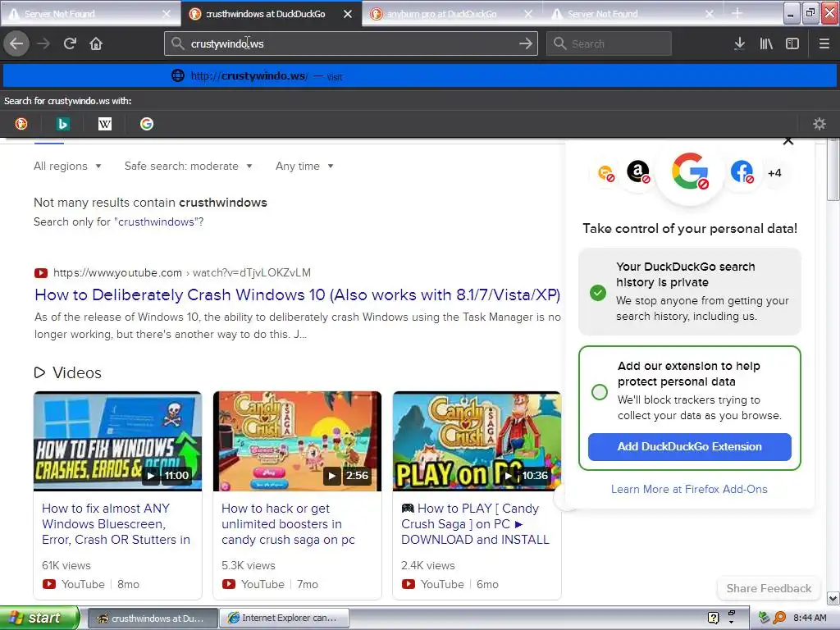
Task: Switch to the first Server Not Found tab
Action: (x=90, y=14)
